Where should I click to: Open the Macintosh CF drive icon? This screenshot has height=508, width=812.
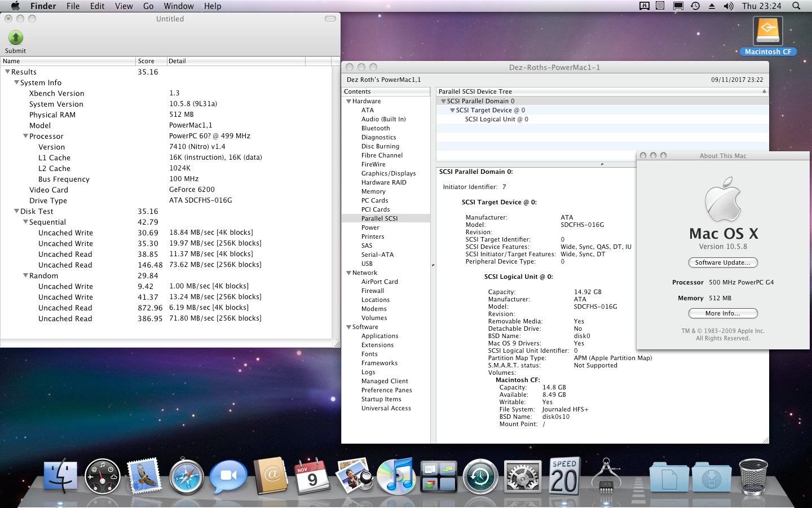pyautogui.click(x=767, y=32)
